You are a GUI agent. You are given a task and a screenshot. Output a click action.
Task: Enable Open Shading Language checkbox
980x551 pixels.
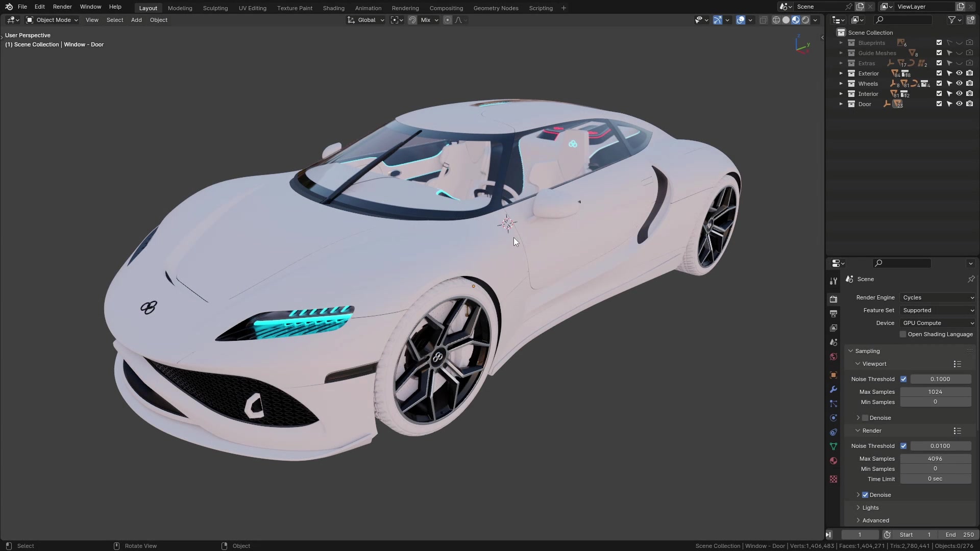coord(903,334)
